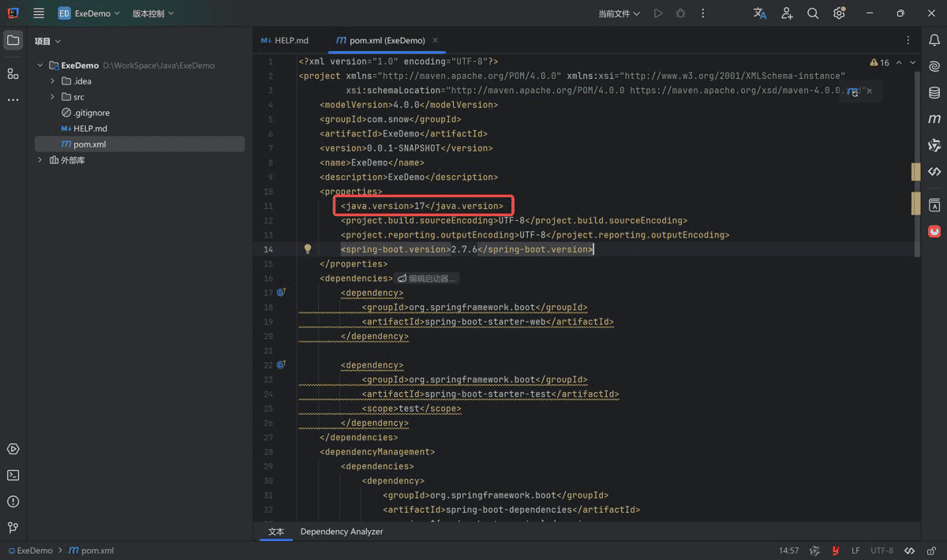This screenshot has height=560, width=947.
Task: Expand the 外部库 node
Action: [x=40, y=160]
